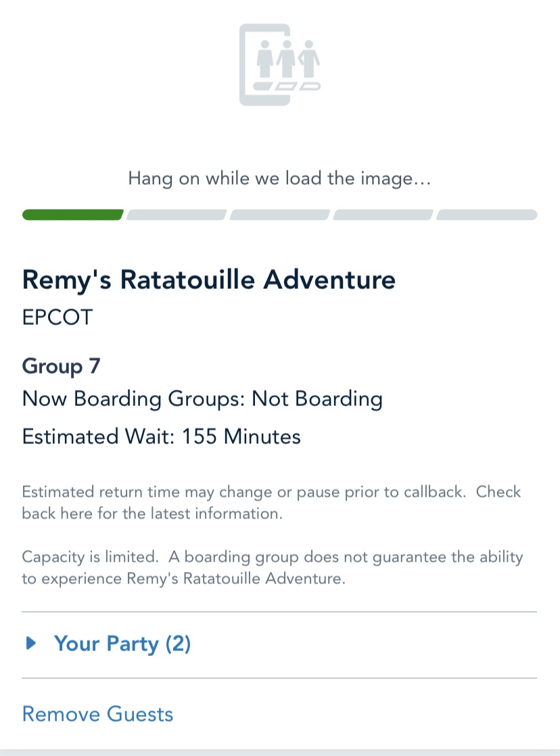Click the Now Boarding Groups status line
Screen dimensions: 560x756
coord(202,399)
